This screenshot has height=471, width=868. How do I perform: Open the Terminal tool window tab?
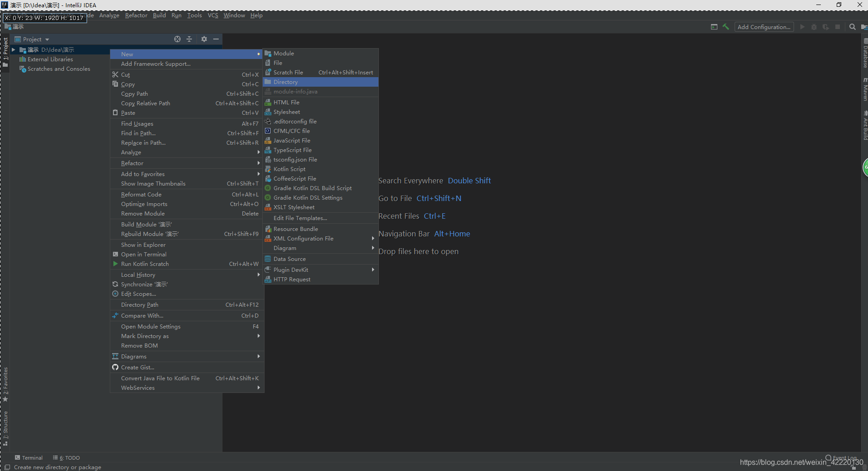point(29,458)
